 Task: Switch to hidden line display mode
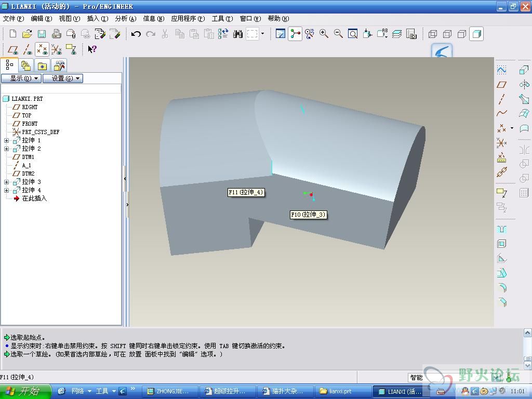(x=447, y=34)
